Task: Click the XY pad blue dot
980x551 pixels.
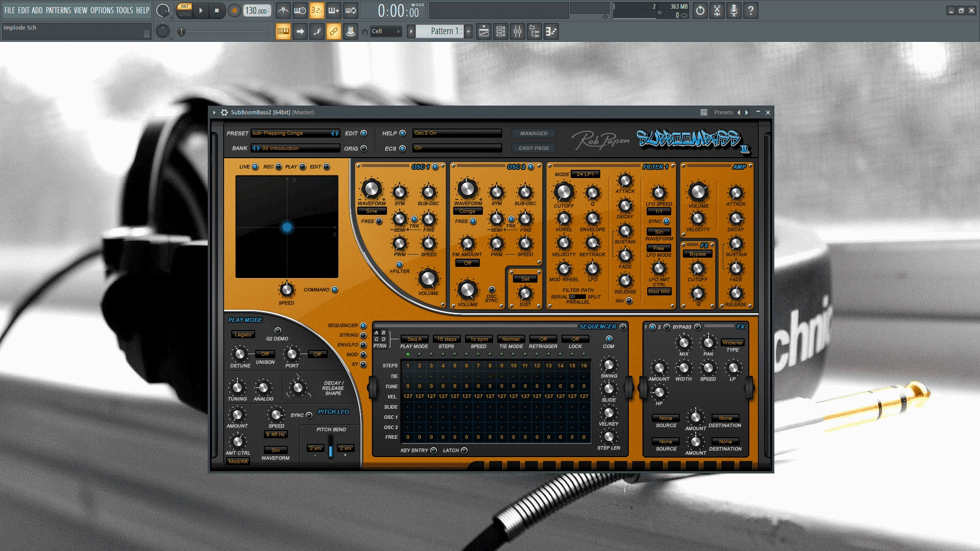Action: point(287,227)
